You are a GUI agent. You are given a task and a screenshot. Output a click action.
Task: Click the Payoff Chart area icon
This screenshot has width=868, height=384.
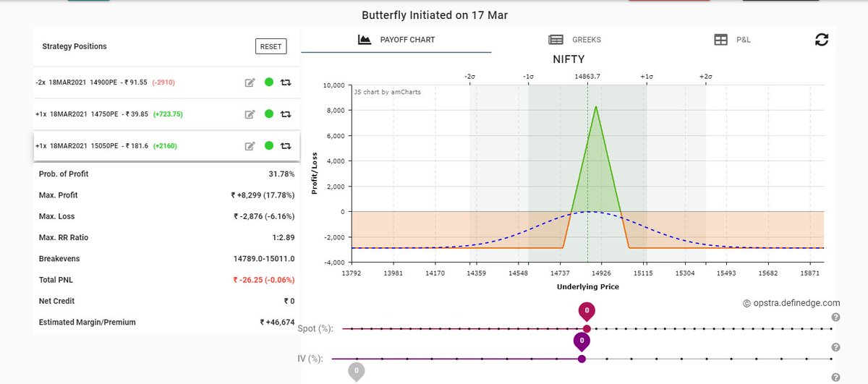pos(365,40)
